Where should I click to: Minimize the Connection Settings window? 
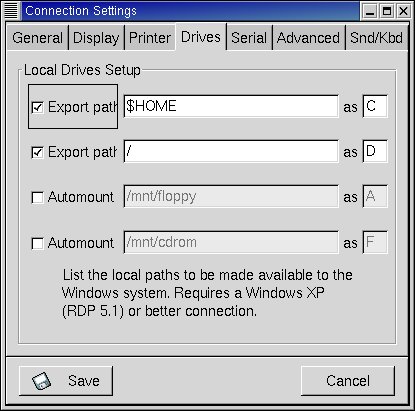point(370,11)
